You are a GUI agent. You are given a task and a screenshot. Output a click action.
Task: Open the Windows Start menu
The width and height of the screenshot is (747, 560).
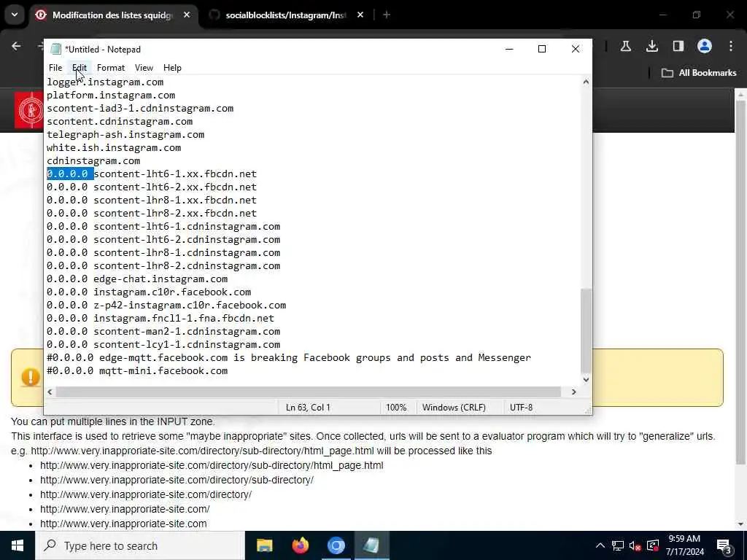click(18, 545)
